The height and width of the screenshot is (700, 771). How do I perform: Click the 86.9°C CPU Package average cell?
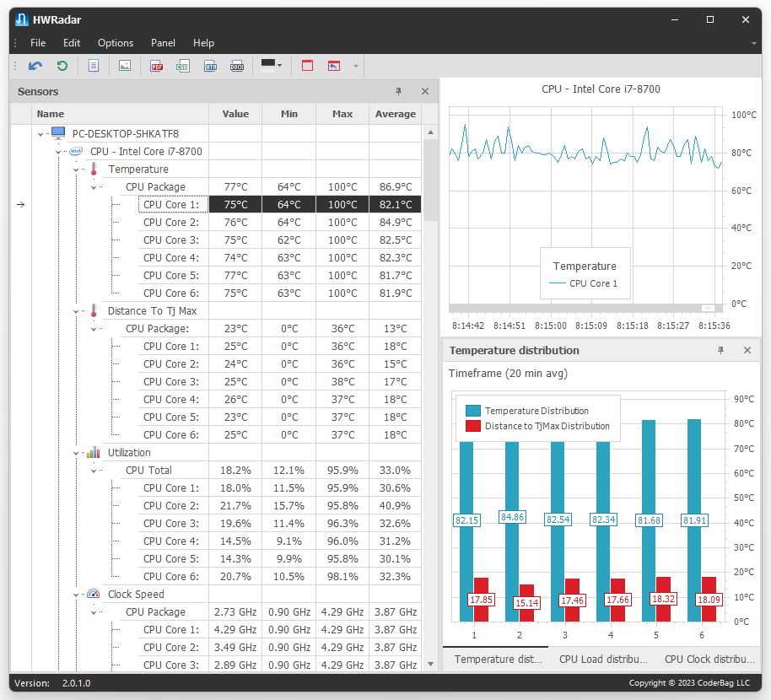coord(396,186)
